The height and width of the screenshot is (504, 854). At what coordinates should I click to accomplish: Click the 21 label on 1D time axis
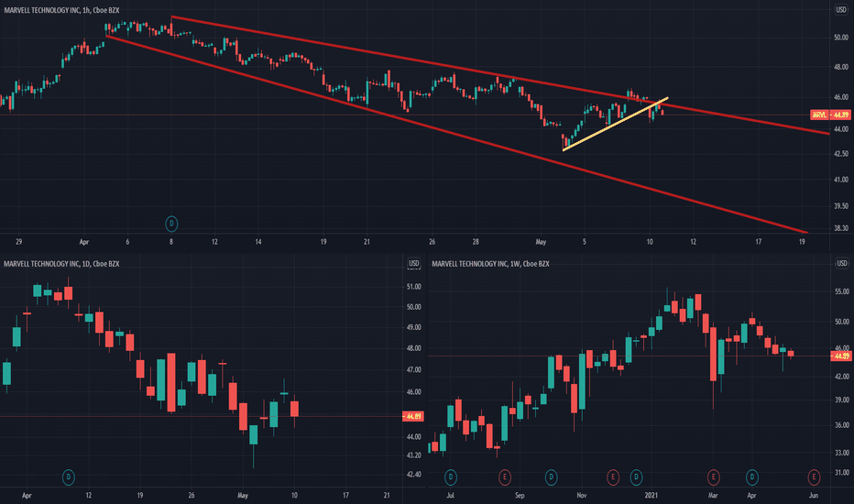coord(387,495)
